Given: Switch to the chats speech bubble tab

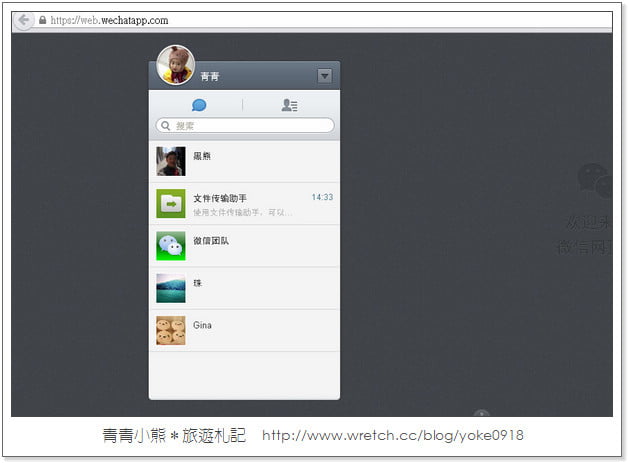Looking at the screenshot, I should click(x=199, y=105).
